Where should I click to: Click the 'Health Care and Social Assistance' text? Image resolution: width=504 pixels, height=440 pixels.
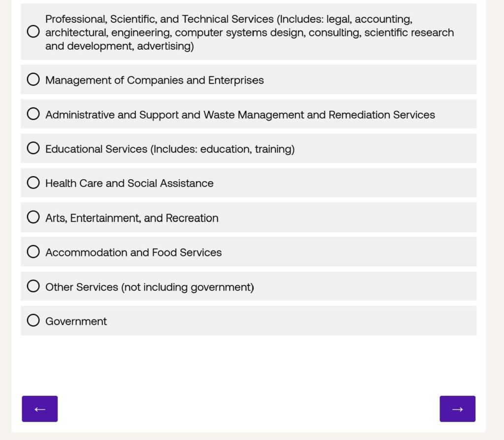coord(129,184)
